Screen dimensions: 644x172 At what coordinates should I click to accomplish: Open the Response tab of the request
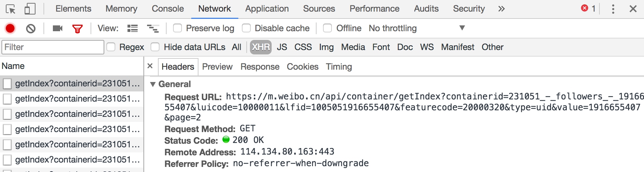click(260, 67)
